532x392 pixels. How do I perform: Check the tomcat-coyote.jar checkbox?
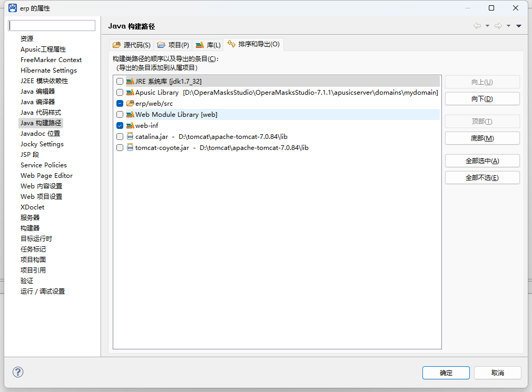[120, 148]
